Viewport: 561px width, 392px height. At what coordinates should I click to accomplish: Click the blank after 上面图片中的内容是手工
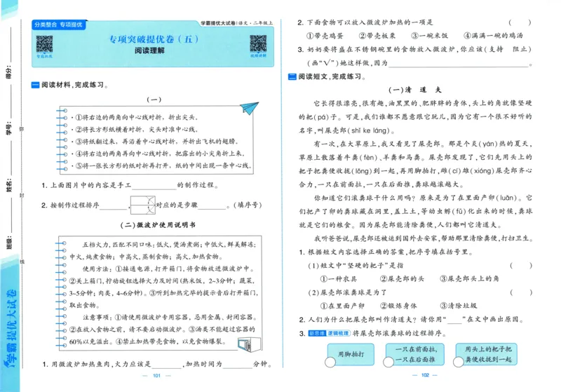pos(154,185)
